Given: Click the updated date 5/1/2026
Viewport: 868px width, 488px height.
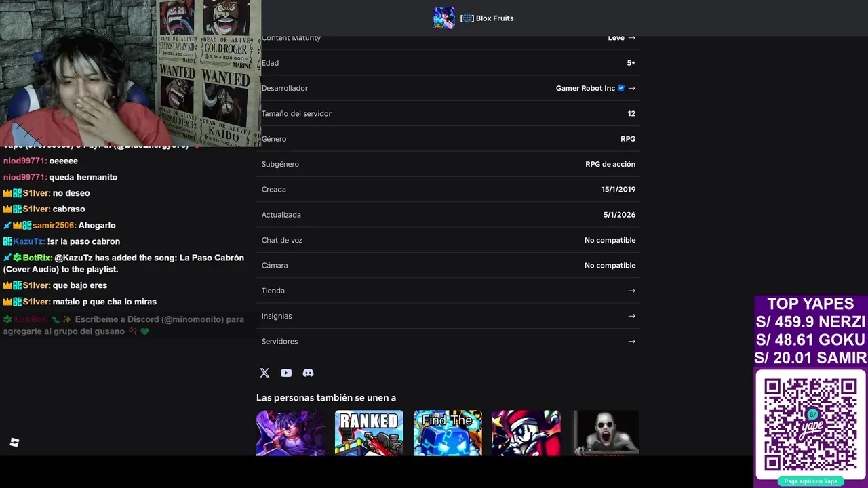Looking at the screenshot, I should coord(620,215).
